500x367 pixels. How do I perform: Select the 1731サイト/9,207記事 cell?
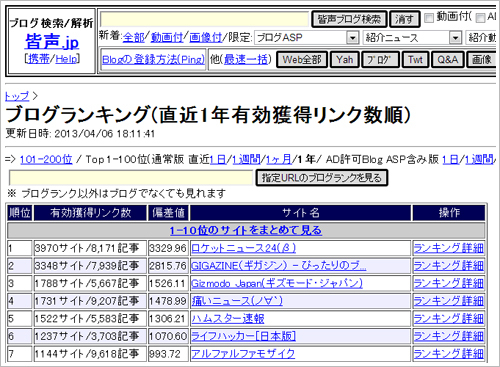[x=90, y=301]
